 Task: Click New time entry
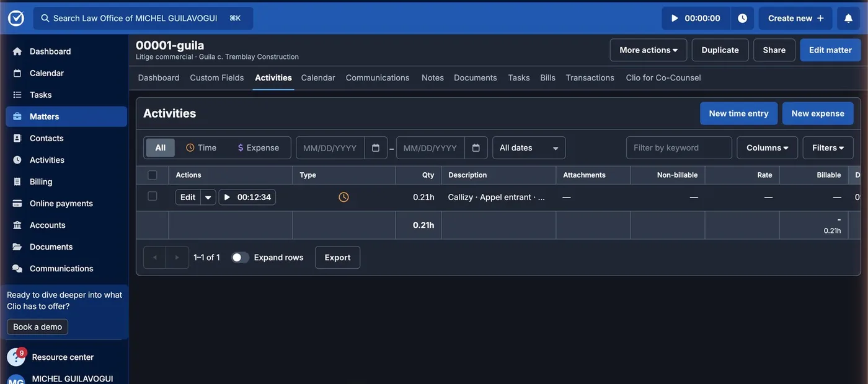pos(739,114)
